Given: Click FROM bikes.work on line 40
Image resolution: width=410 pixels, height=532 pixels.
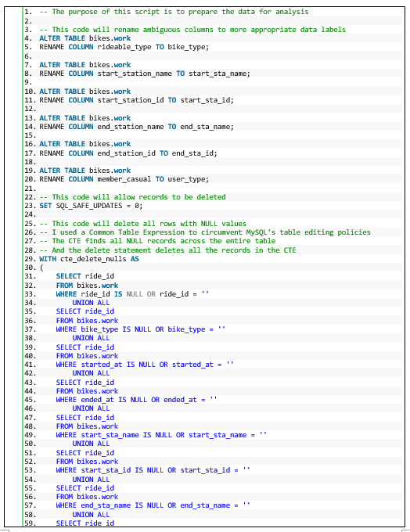Looking at the screenshot, I should pos(87,356).
